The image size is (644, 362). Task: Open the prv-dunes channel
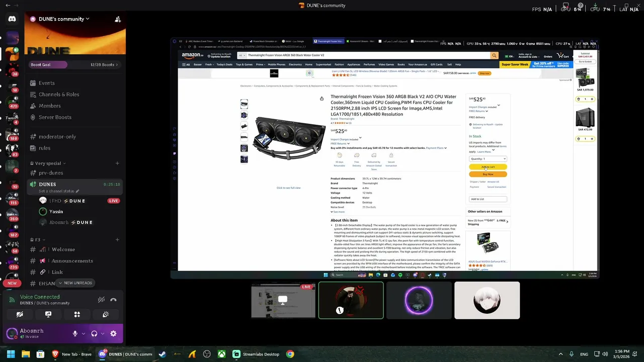[74, 173]
